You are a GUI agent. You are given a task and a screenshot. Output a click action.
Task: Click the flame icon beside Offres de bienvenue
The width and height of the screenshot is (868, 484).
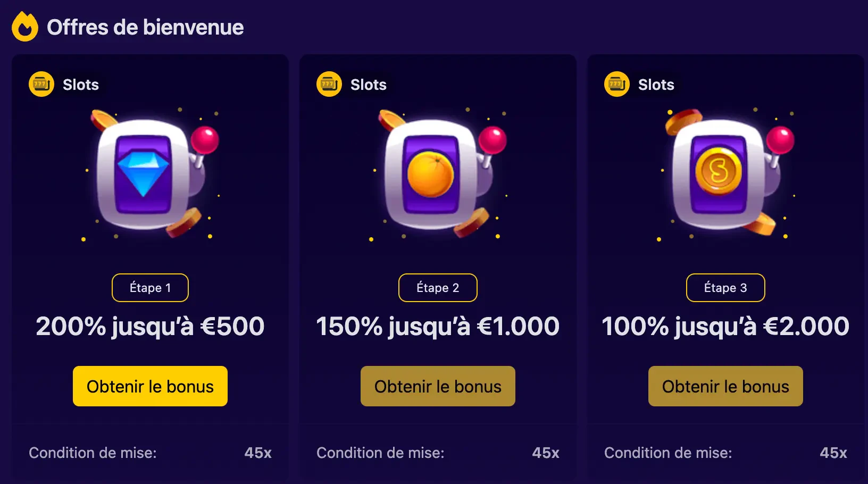click(25, 27)
